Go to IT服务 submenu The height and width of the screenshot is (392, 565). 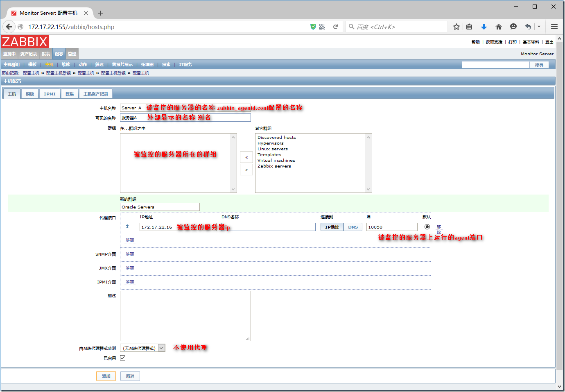pos(185,65)
